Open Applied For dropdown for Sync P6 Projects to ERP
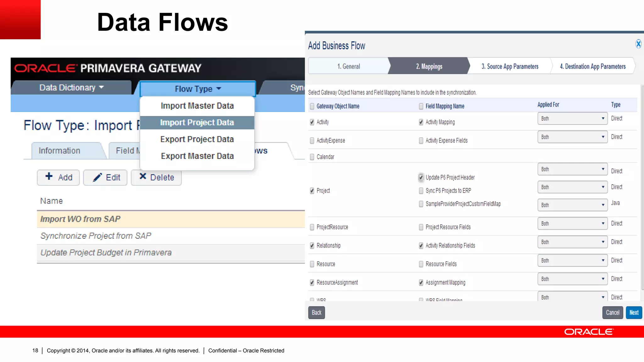 (572, 187)
